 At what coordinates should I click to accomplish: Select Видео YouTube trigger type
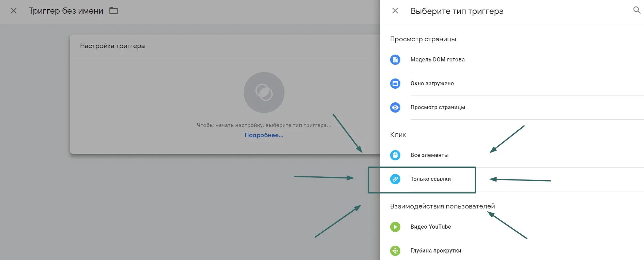tap(431, 227)
